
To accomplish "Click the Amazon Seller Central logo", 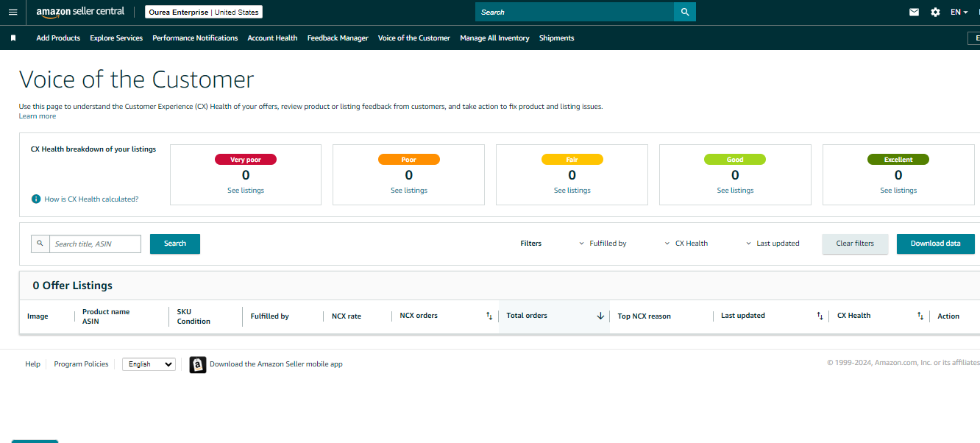I will point(80,12).
